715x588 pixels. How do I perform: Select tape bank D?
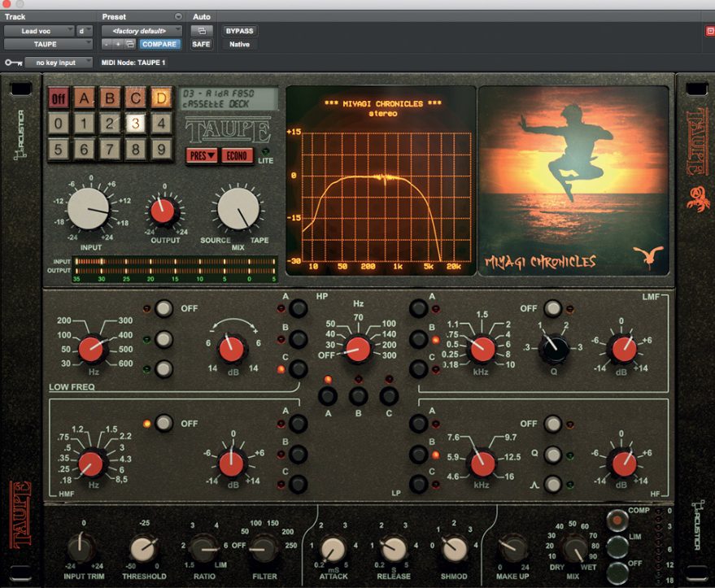(x=161, y=98)
